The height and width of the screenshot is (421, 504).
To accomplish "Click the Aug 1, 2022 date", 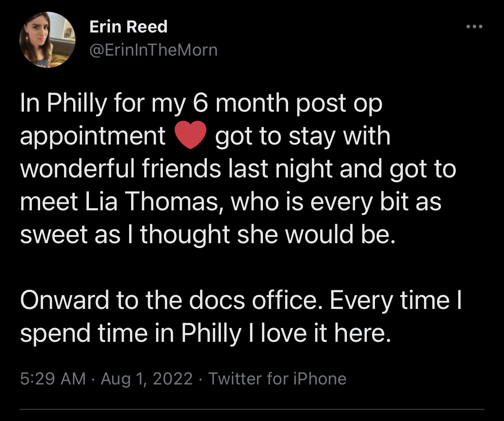I will coord(146,379).
